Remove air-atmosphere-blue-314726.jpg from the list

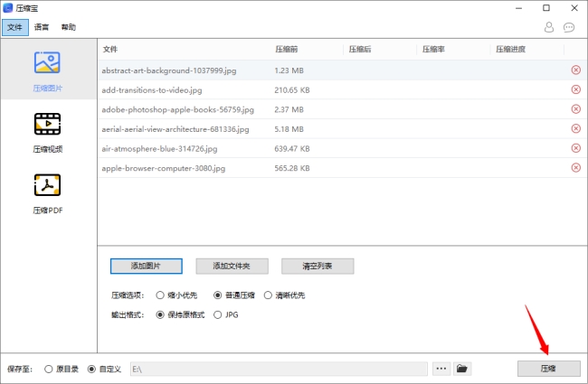click(x=576, y=148)
